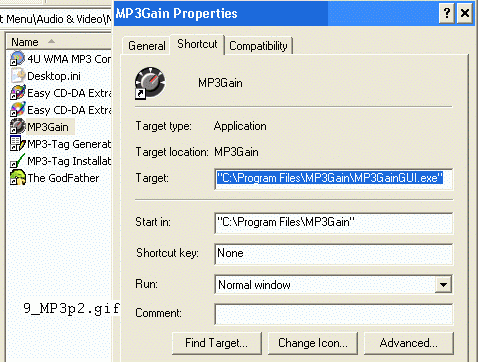
Task: Click the Change Icon... button
Action: pos(313,343)
